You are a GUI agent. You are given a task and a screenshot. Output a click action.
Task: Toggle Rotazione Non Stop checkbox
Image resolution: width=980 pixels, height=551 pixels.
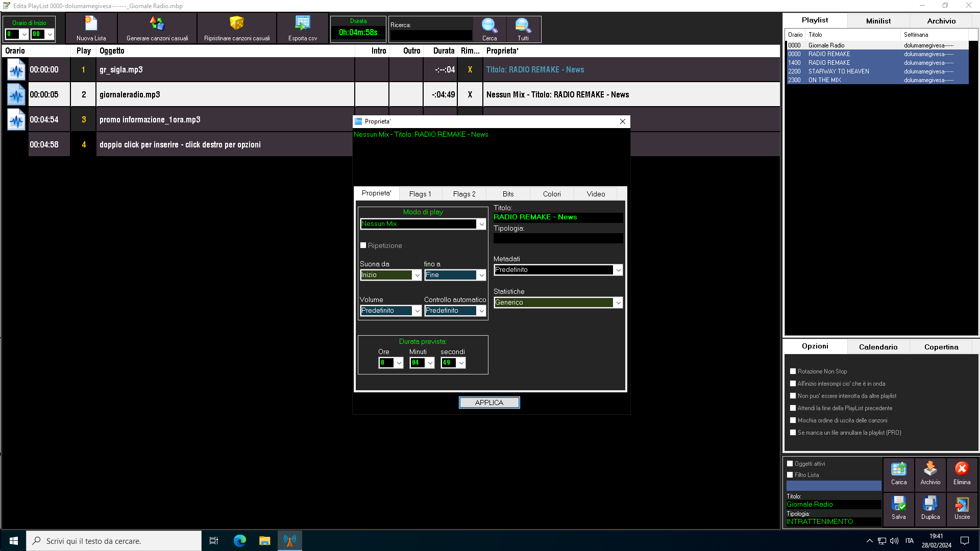793,371
